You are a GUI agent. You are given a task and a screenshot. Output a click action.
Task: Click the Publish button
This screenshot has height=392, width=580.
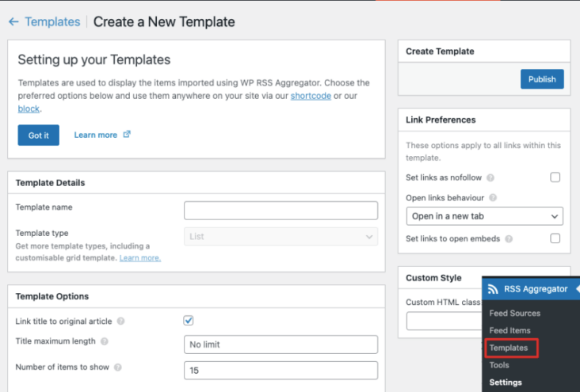pos(542,79)
